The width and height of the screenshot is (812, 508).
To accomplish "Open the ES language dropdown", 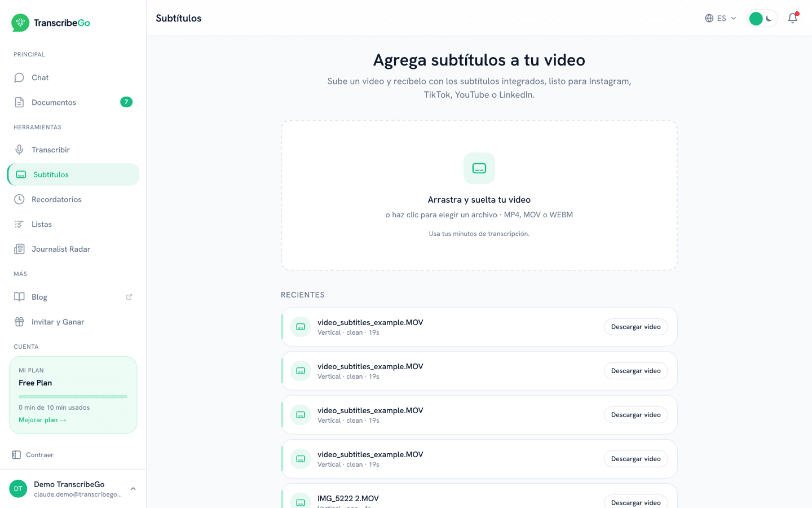I will point(721,18).
